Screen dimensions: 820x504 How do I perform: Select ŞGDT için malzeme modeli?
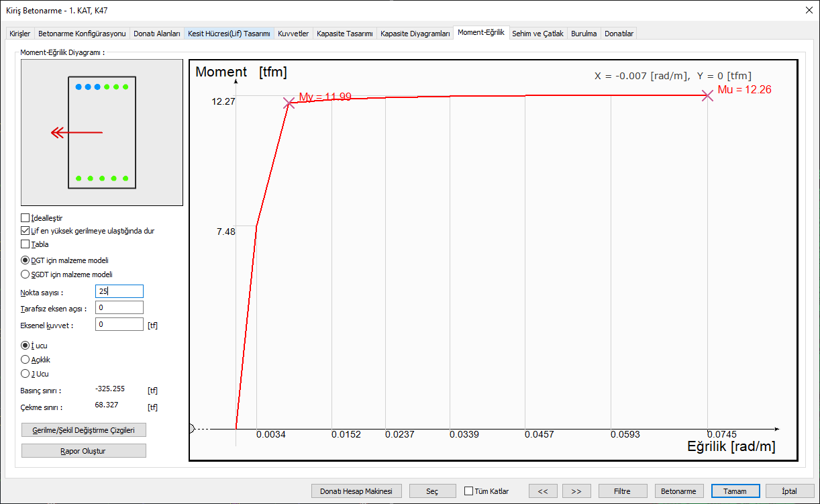click(x=25, y=274)
